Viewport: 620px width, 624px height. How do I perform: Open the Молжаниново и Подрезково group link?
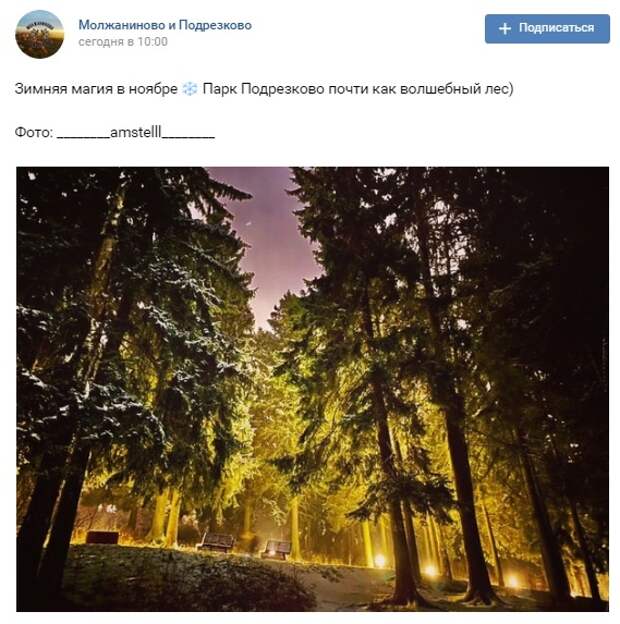point(165,25)
